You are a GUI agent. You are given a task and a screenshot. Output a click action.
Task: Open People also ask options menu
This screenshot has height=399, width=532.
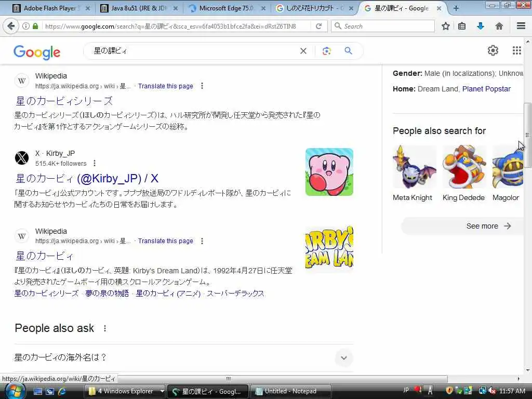(105, 328)
